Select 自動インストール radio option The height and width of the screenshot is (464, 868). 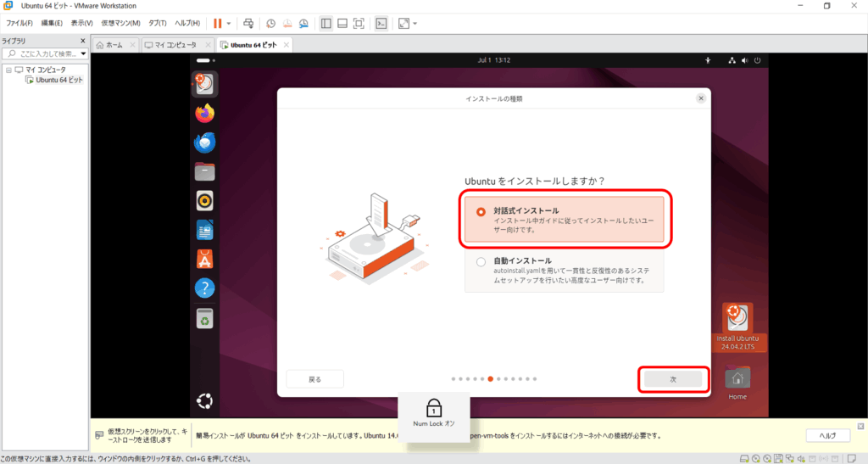[481, 262]
